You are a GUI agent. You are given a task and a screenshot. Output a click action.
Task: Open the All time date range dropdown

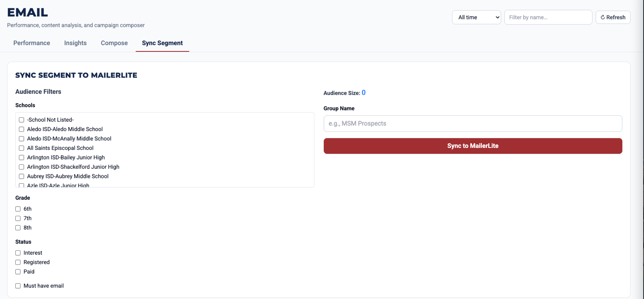pos(476,17)
